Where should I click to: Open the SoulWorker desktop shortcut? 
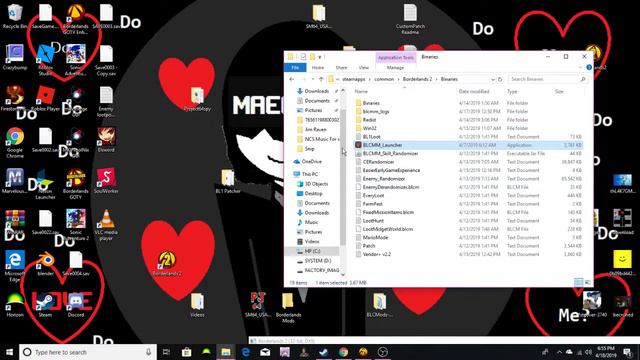pyautogui.click(x=106, y=181)
